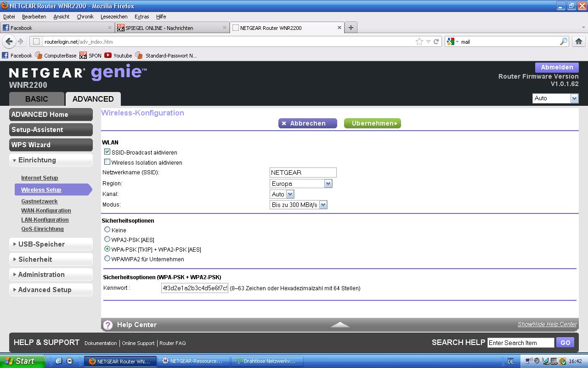Click the Netzwerkname (SSID) input field
This screenshot has height=368, width=588.
click(303, 172)
